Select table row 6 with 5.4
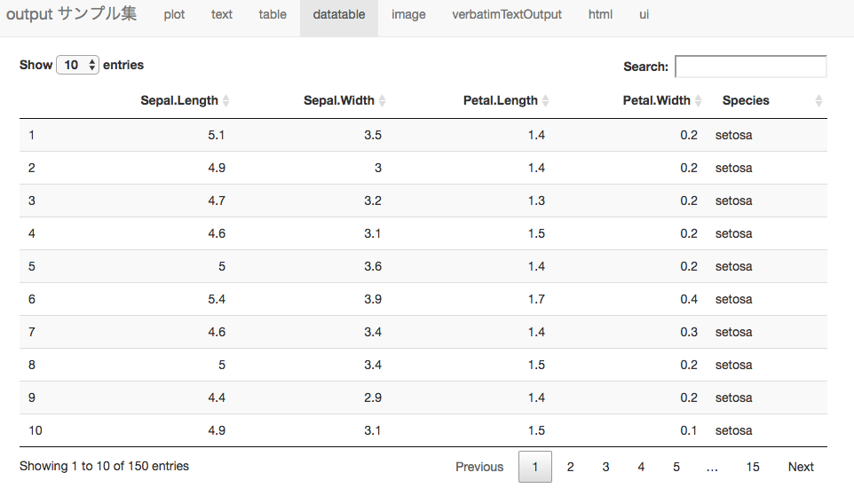854x504 pixels. tap(423, 299)
